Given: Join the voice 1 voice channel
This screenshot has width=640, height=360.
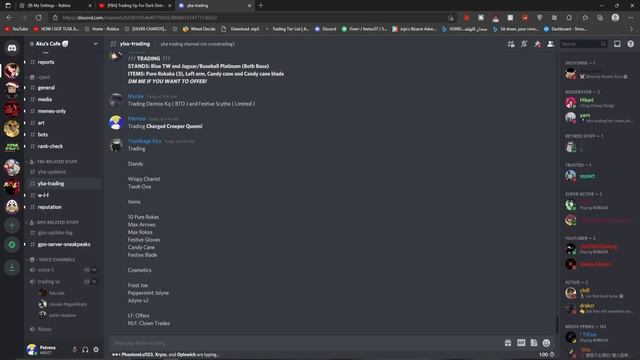Looking at the screenshot, I should pyautogui.click(x=63, y=270).
